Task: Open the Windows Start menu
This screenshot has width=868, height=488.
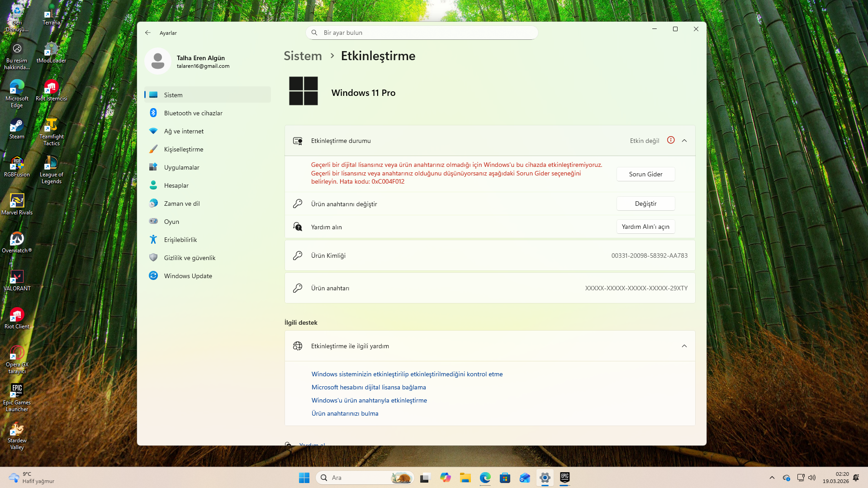Action: 304,478
